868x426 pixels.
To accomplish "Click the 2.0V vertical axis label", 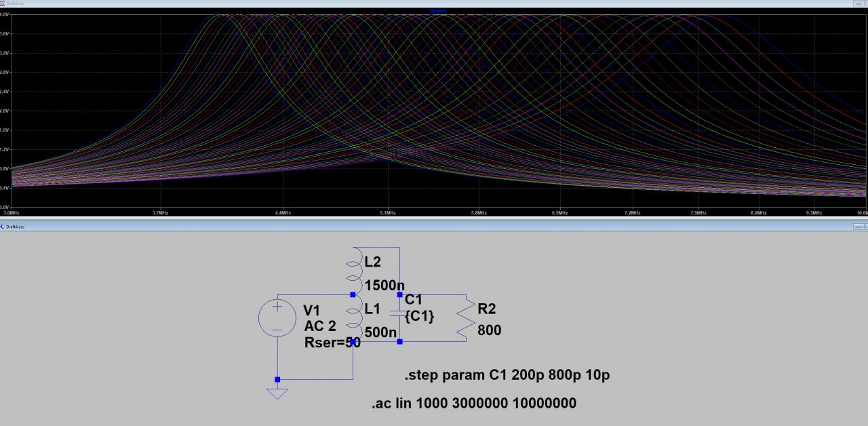I will 5,111.
